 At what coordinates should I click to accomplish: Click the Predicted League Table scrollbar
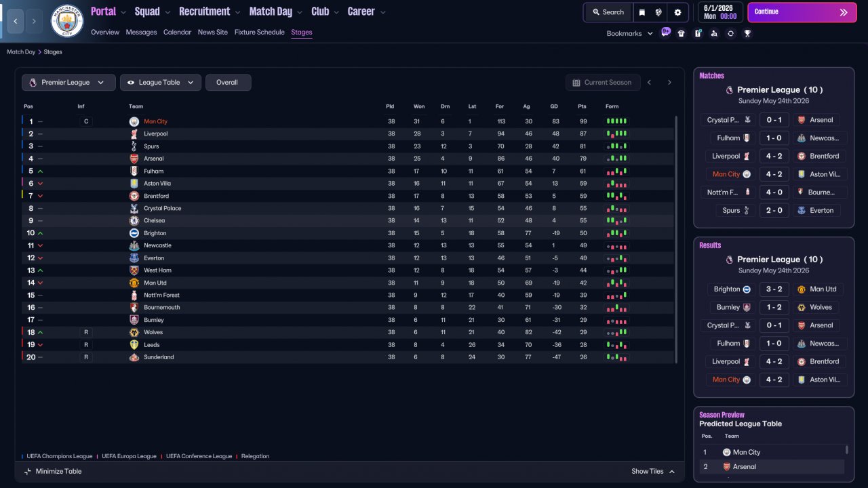tap(847, 450)
